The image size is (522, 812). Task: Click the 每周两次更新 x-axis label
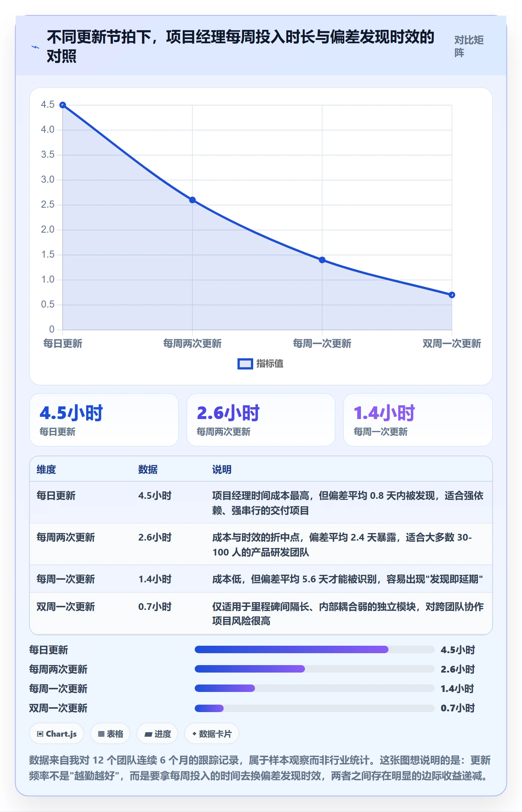pos(192,344)
